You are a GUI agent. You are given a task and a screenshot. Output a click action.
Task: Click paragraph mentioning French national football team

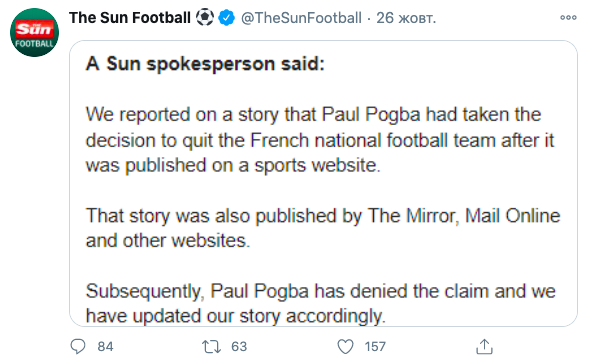pos(320,140)
